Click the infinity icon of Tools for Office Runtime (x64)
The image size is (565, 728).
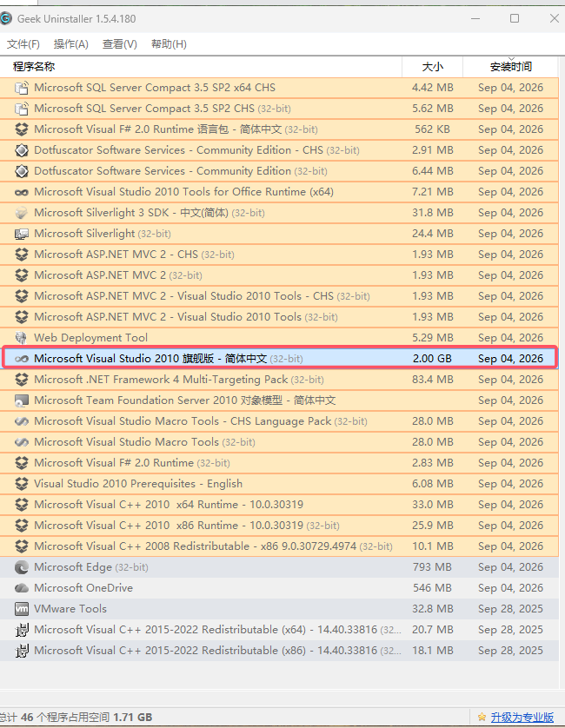(22, 192)
